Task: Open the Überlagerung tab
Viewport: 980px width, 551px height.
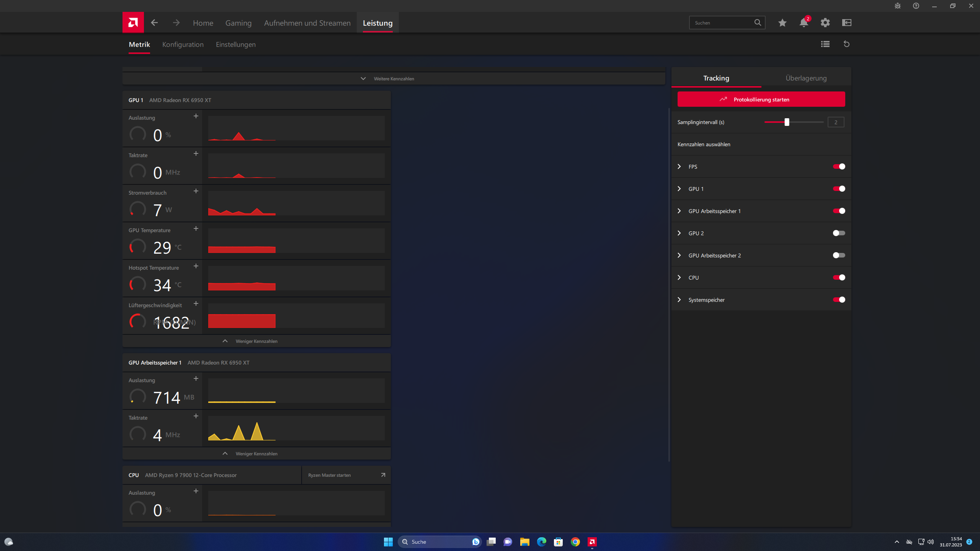Action: click(806, 78)
